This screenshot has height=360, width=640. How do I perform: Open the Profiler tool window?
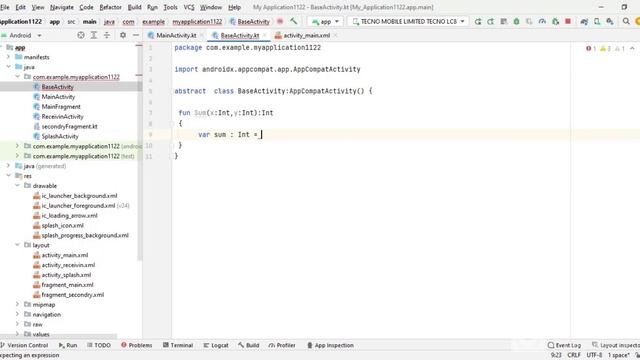[x=282, y=345]
